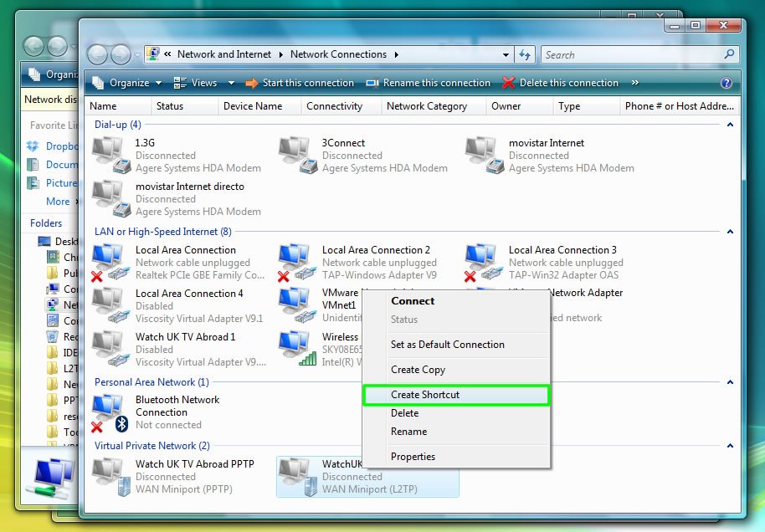Expand the breadcrumb overflow chevron

tap(167, 54)
